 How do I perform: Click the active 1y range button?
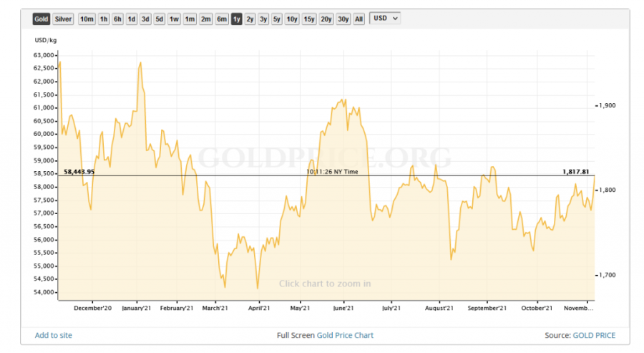click(236, 19)
